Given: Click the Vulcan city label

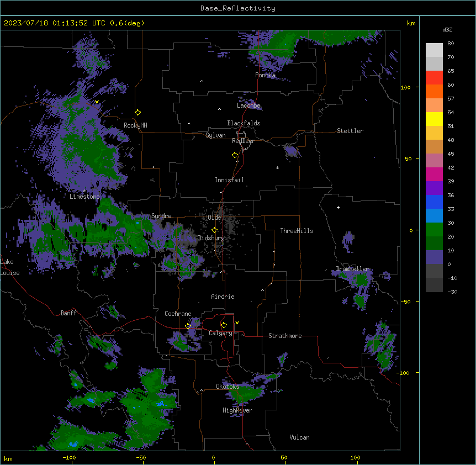Looking at the screenshot, I should point(300,437).
